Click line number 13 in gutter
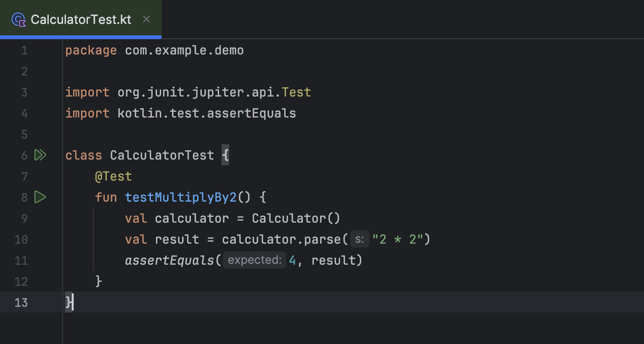 coord(21,302)
